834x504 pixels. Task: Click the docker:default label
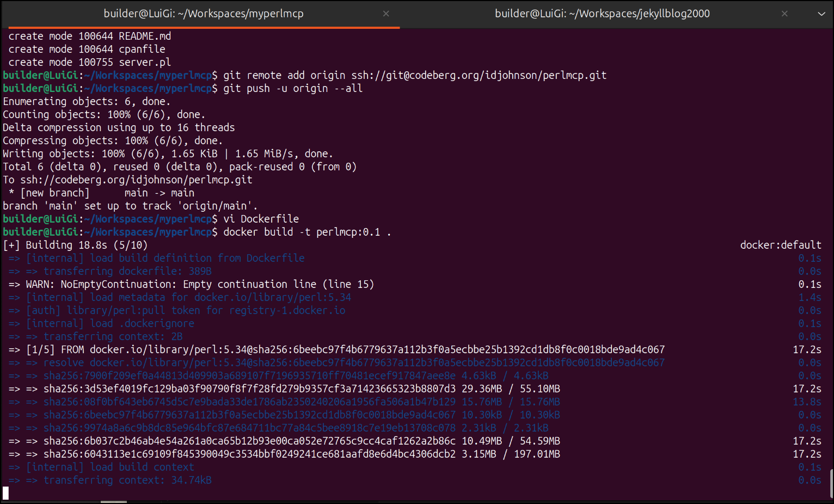click(780, 245)
